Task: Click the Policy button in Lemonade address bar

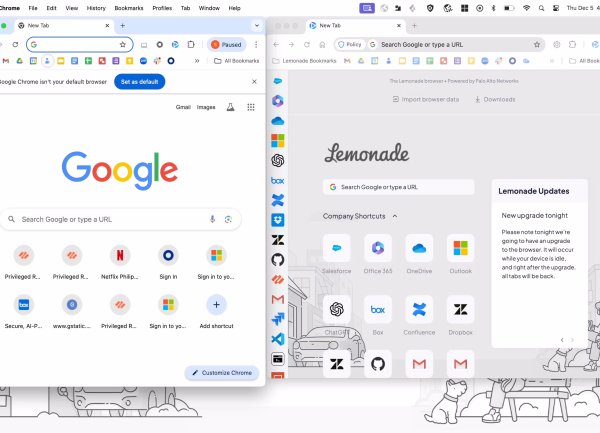Action: click(x=350, y=45)
